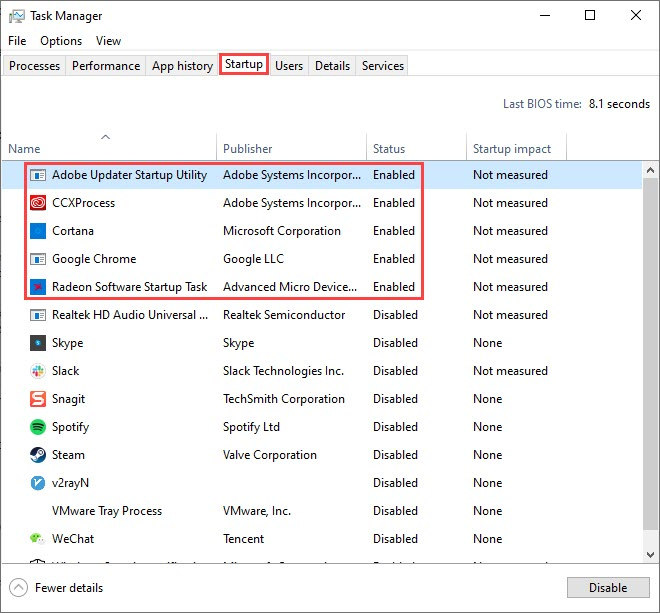The image size is (660, 613).
Task: Click Slack Technologies Inc. publisher cell
Action: pos(283,371)
